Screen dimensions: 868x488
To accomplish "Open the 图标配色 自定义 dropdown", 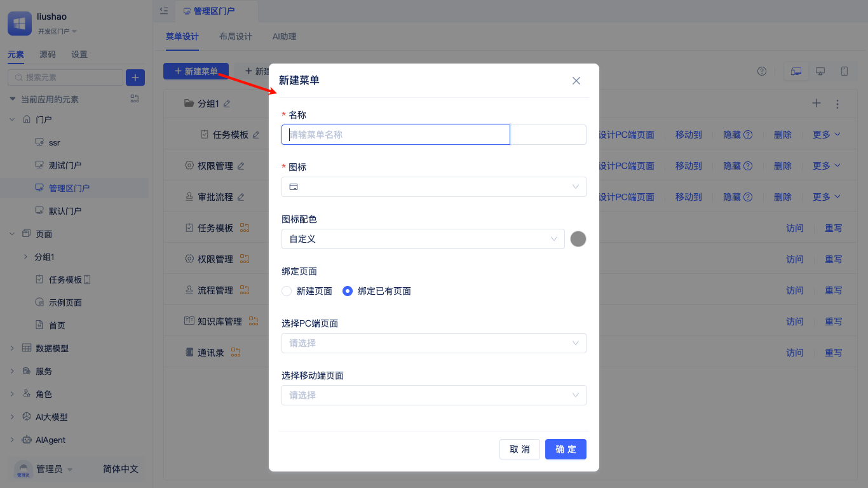I will (423, 239).
